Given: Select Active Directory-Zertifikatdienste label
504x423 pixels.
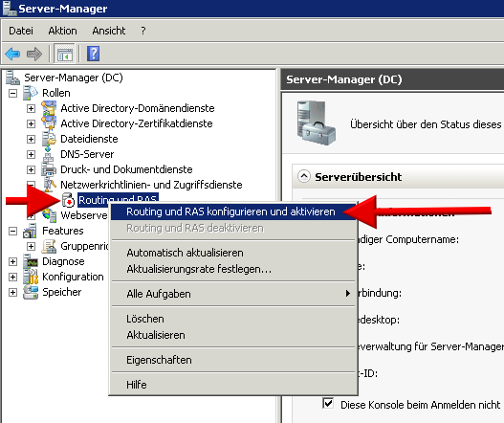Looking at the screenshot, I should coord(137,123).
